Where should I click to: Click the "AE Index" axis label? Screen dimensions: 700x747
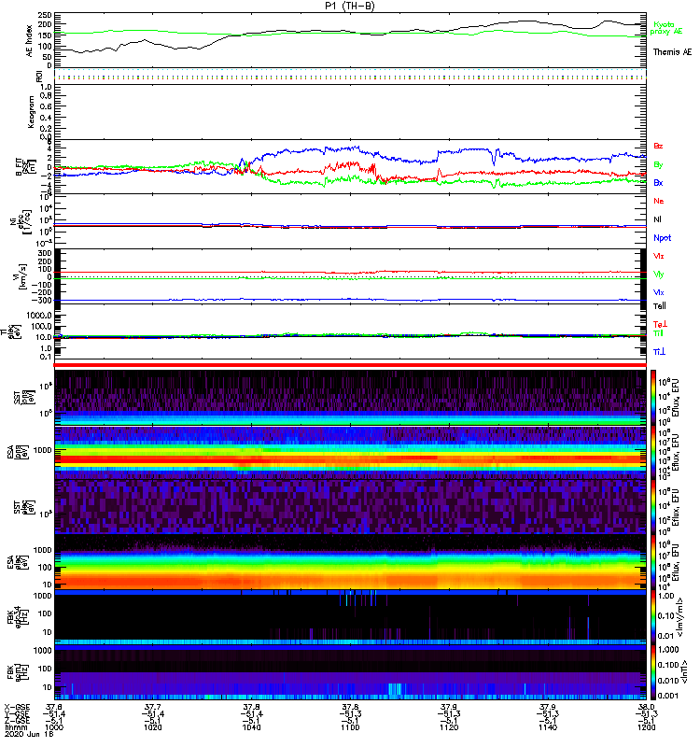pos(30,41)
